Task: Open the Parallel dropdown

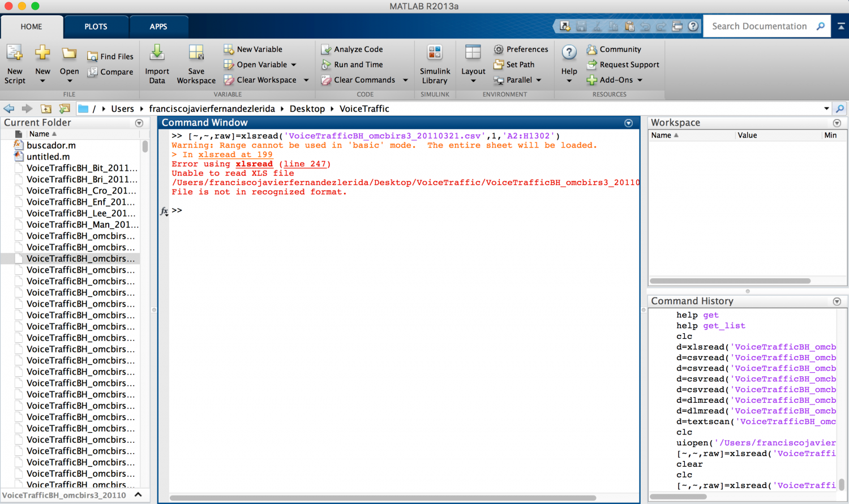Action: click(x=518, y=80)
